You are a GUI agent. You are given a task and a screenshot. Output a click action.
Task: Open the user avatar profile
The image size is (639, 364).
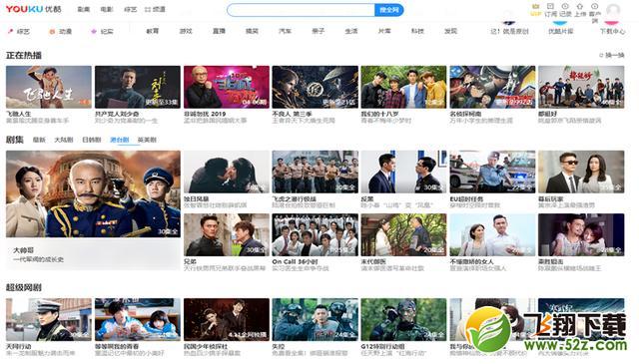tap(613, 11)
